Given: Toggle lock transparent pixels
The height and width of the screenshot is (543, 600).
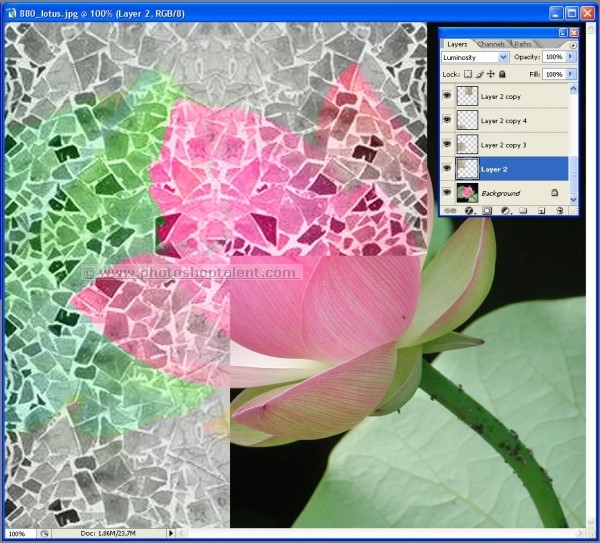Looking at the screenshot, I should point(468,74).
